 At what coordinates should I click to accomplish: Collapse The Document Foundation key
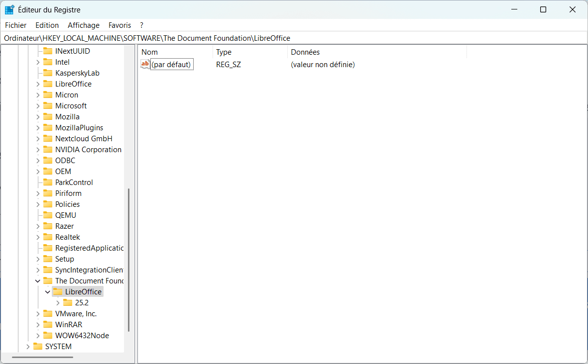(x=38, y=281)
